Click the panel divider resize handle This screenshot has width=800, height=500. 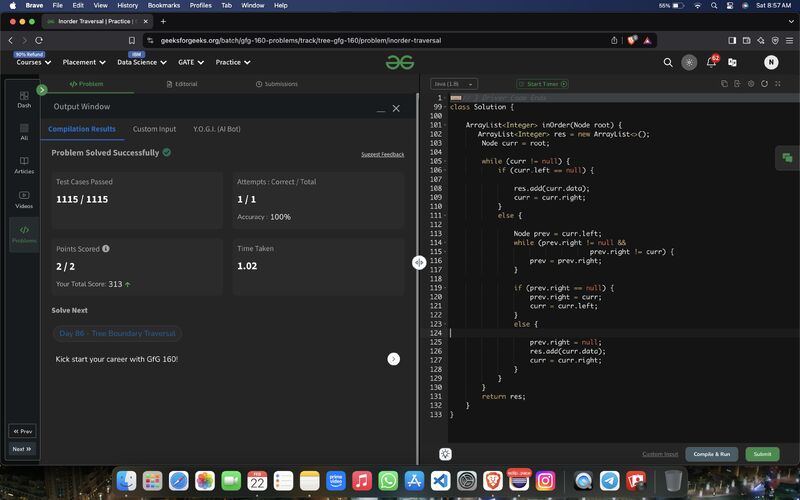pos(419,262)
